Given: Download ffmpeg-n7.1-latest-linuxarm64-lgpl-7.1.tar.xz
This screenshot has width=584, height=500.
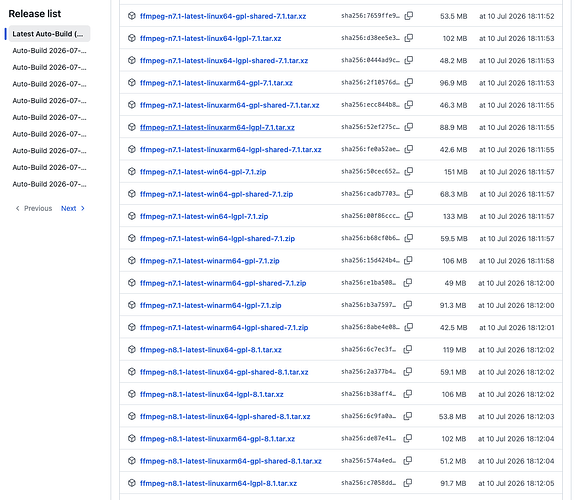Looking at the screenshot, I should (x=217, y=127).
